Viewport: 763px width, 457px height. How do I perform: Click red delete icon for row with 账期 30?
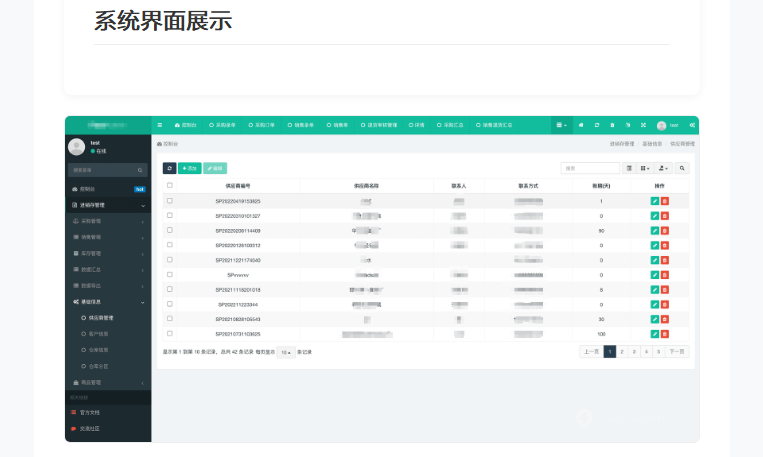[x=665, y=319]
